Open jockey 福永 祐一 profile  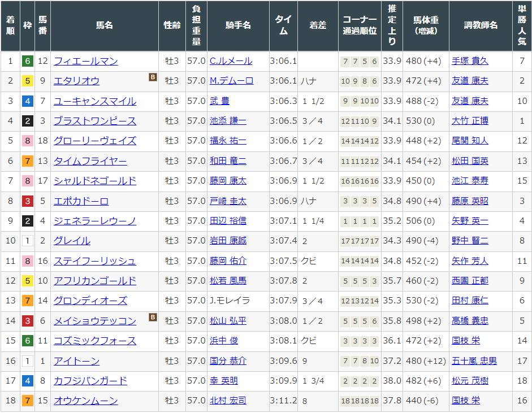click(x=228, y=141)
